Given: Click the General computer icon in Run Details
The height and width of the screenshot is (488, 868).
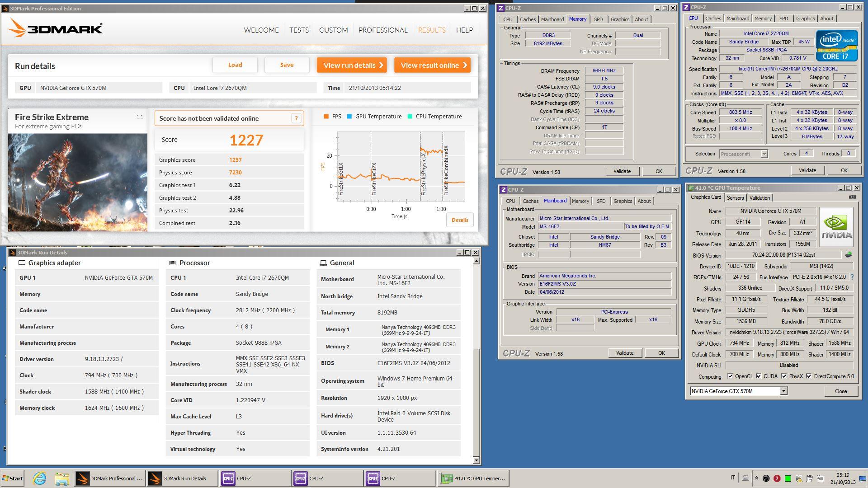Looking at the screenshot, I should coord(323,263).
